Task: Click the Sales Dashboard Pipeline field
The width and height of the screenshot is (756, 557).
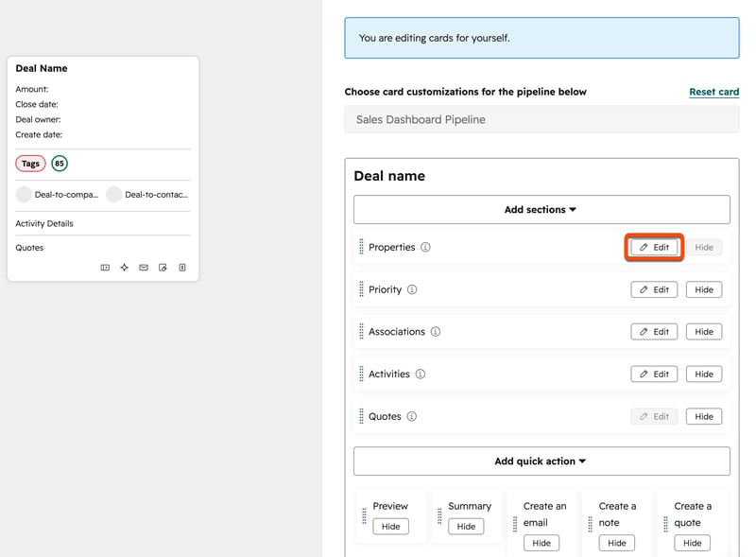Action: click(x=541, y=119)
